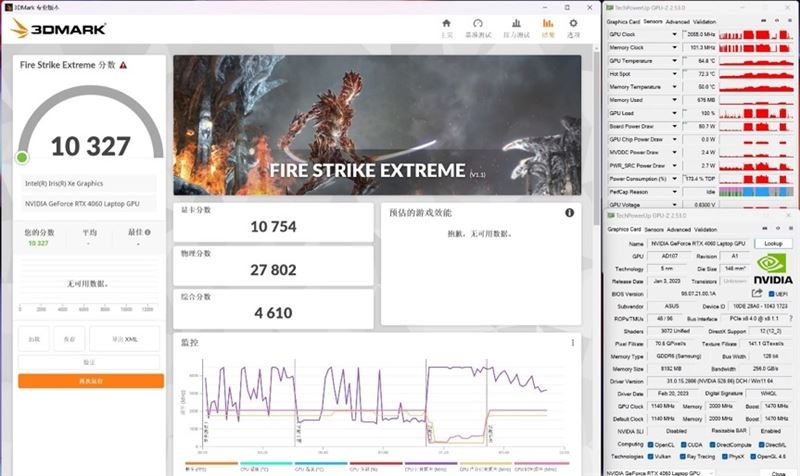Click the graphics score value 10 754
800x476 pixels.
point(273,227)
